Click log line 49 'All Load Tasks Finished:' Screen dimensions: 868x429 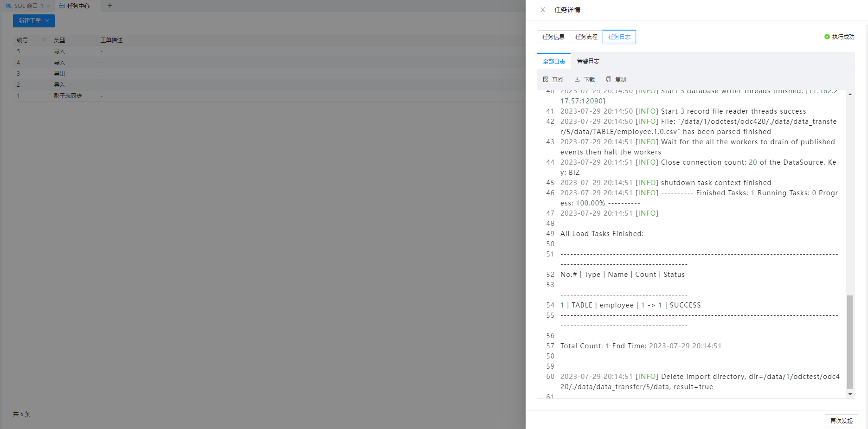602,234
